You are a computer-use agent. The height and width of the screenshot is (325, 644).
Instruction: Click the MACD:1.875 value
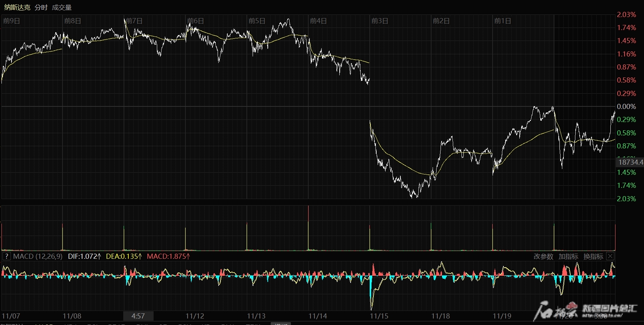coord(168,256)
